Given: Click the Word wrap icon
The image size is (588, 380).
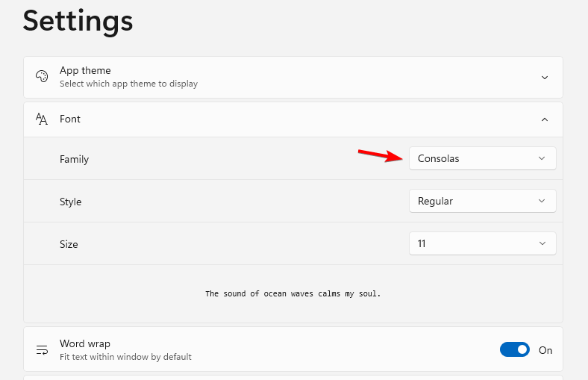Looking at the screenshot, I should click(x=42, y=350).
